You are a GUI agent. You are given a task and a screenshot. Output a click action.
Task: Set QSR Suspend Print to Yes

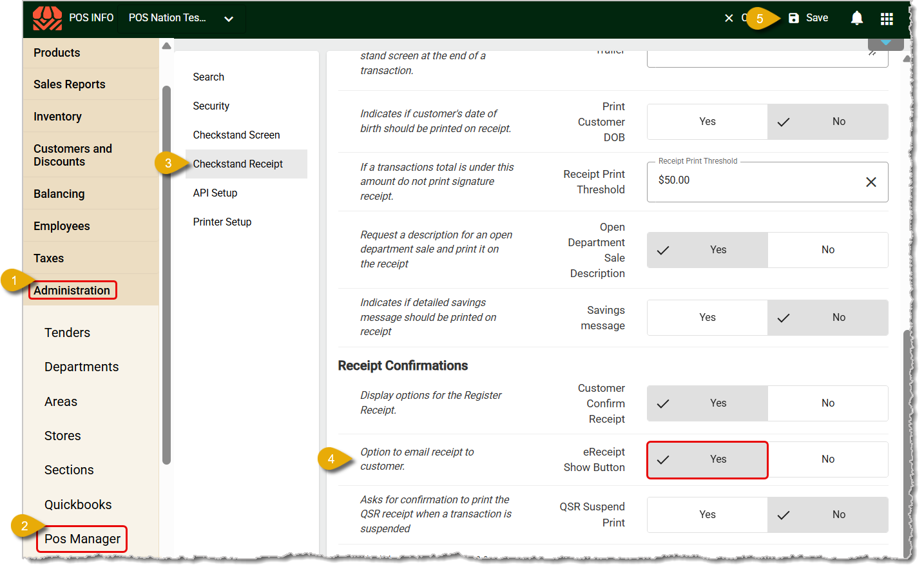point(707,515)
